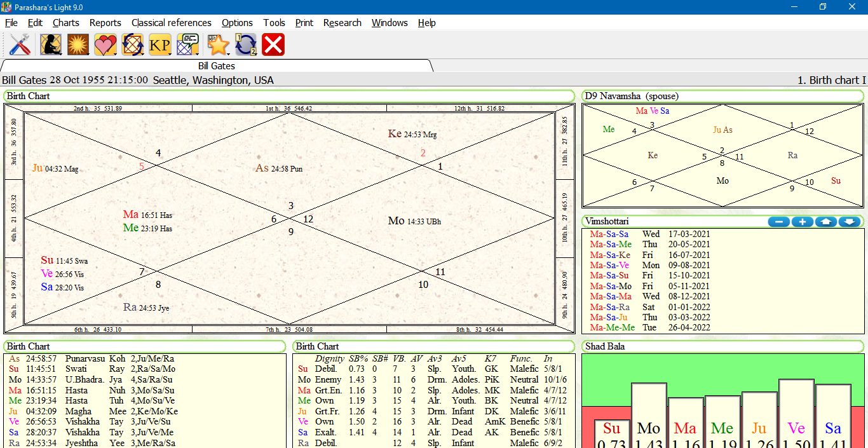Click the Su bar in Shad Bala graph

612,433
